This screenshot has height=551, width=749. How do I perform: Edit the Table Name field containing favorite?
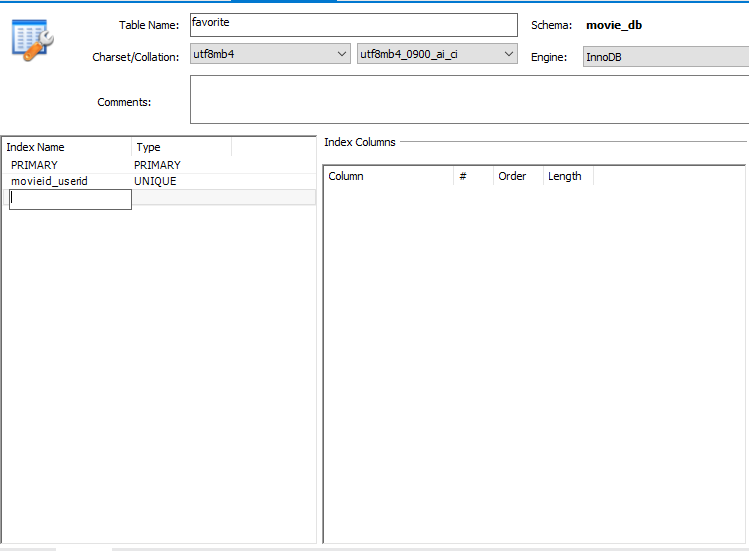click(x=353, y=25)
